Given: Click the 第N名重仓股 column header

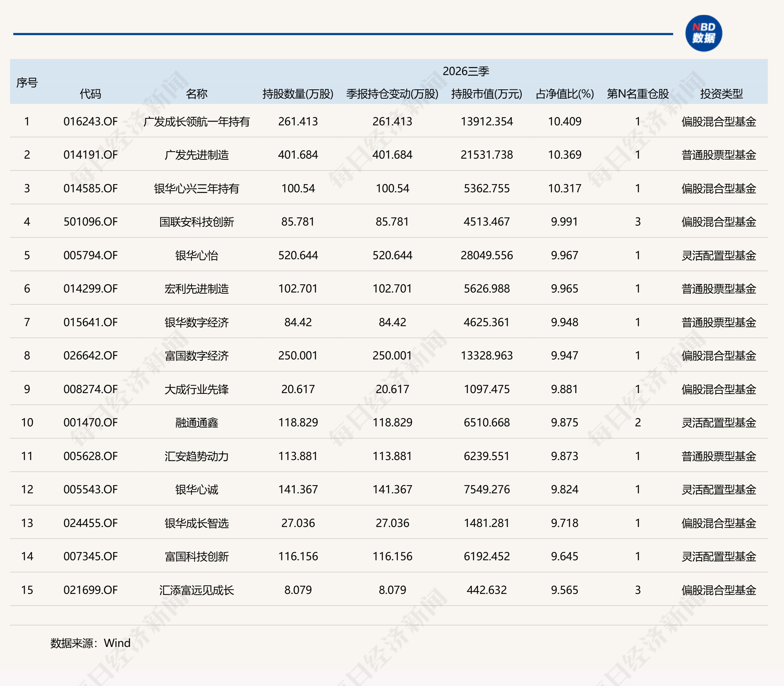Looking at the screenshot, I should 638,94.
